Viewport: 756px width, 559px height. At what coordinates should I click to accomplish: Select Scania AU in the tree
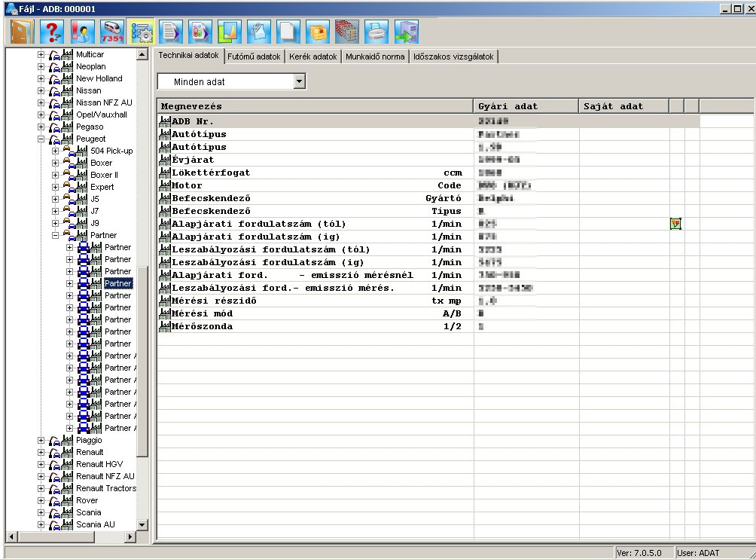95,524
